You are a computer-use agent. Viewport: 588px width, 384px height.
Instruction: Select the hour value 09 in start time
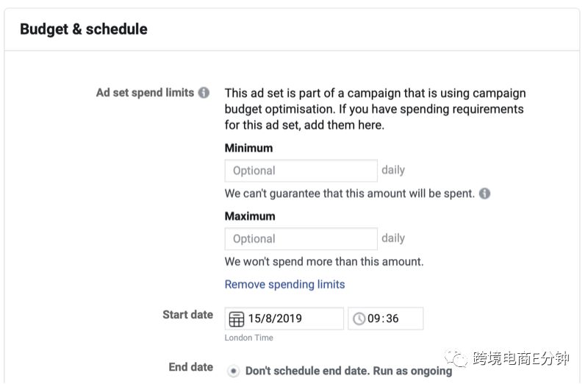coord(373,319)
